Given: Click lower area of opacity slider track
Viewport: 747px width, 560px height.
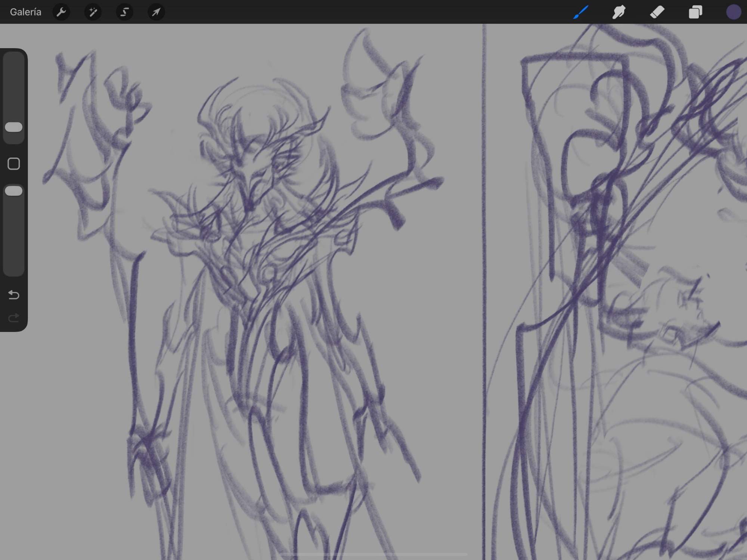Looking at the screenshot, I should pyautogui.click(x=14, y=243).
